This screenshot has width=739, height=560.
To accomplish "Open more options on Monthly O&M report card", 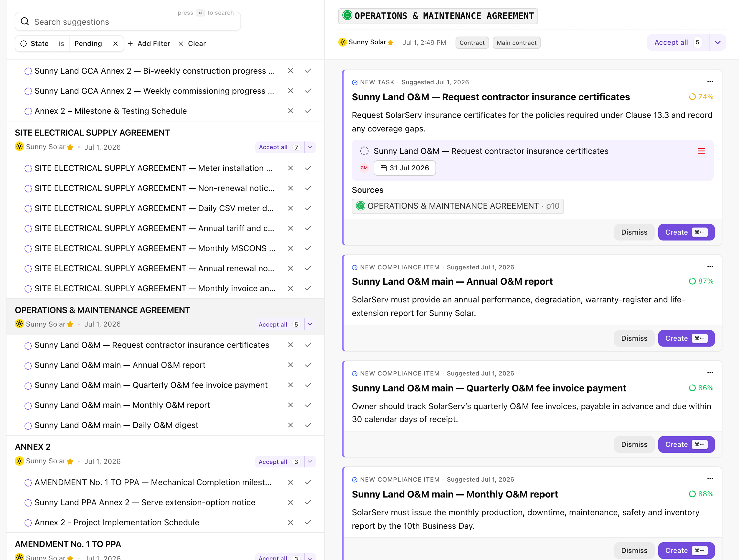I will pyautogui.click(x=710, y=479).
